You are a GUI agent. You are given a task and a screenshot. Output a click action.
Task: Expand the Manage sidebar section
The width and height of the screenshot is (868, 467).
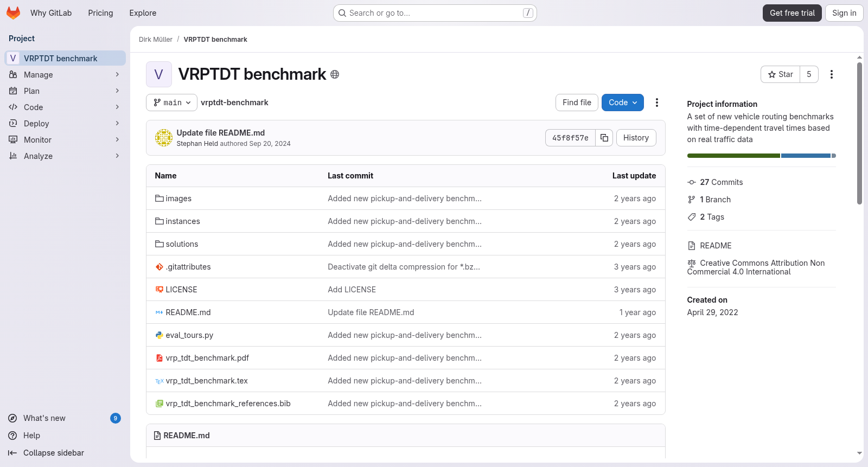click(65, 75)
